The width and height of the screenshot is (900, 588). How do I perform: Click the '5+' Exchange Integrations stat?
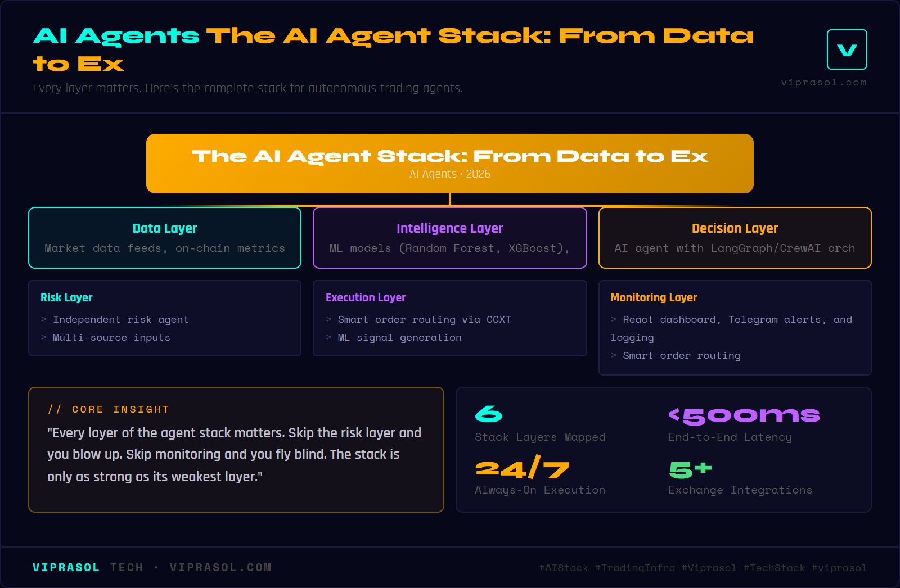click(x=690, y=469)
